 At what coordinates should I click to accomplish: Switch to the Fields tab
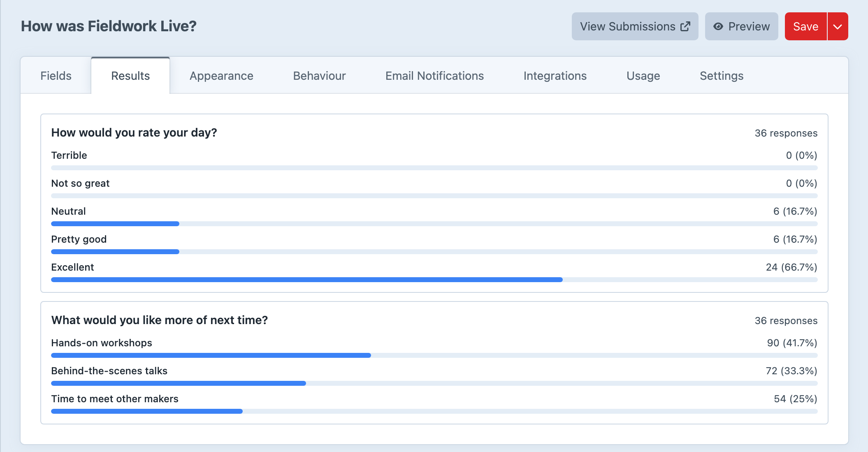[x=56, y=76]
